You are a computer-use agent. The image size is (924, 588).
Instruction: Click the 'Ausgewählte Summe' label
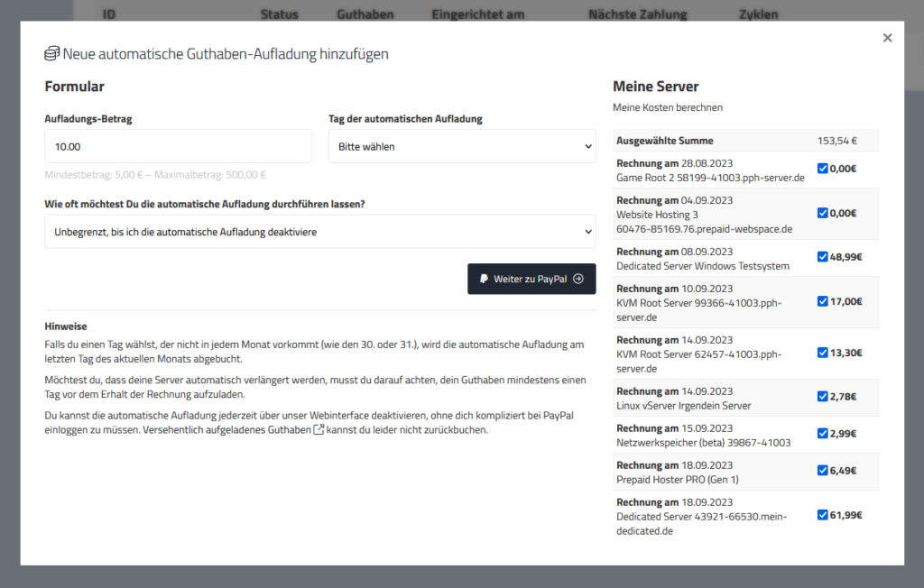point(665,141)
